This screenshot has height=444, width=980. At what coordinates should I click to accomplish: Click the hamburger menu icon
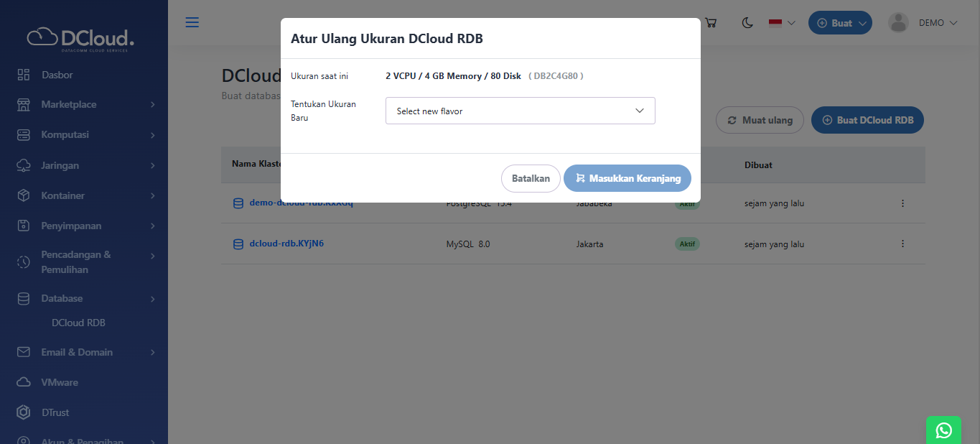click(x=192, y=22)
